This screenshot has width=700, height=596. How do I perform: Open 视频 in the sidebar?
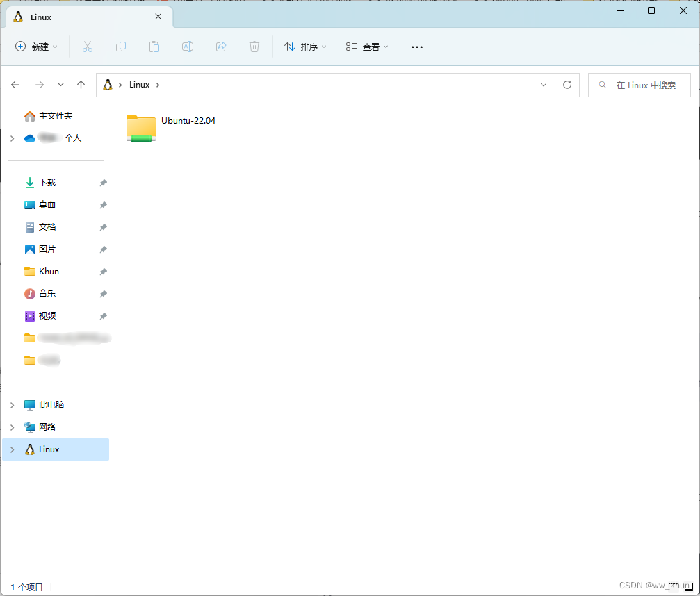point(56,316)
